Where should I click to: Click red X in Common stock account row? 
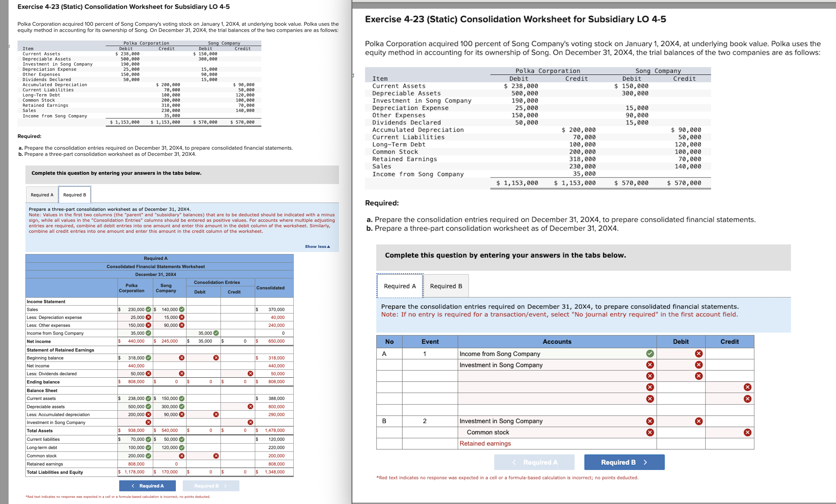coord(650,432)
